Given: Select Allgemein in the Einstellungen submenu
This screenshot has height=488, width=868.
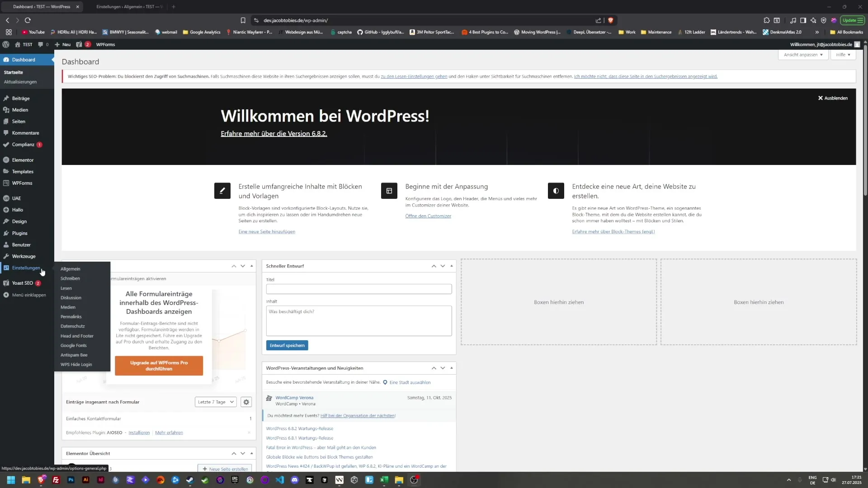Looking at the screenshot, I should (71, 268).
